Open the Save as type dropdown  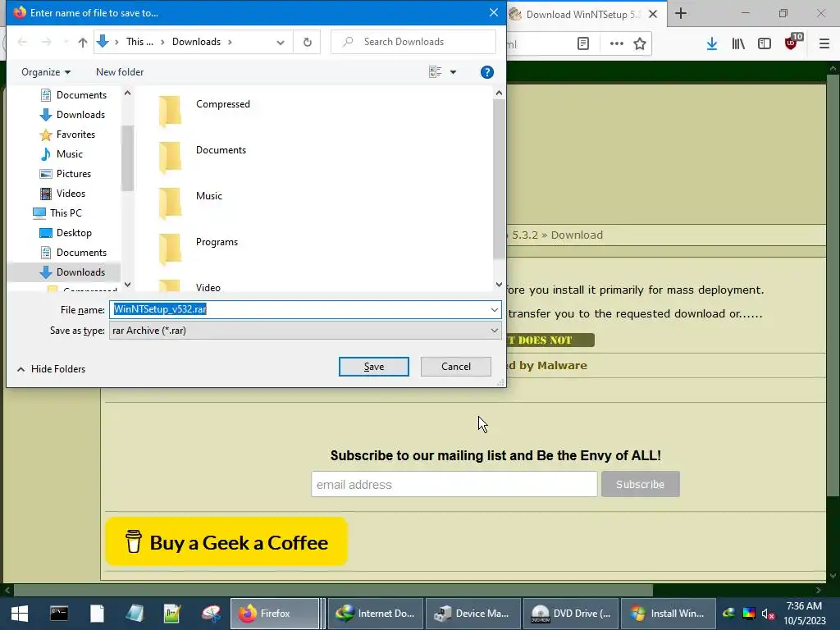[305, 331]
